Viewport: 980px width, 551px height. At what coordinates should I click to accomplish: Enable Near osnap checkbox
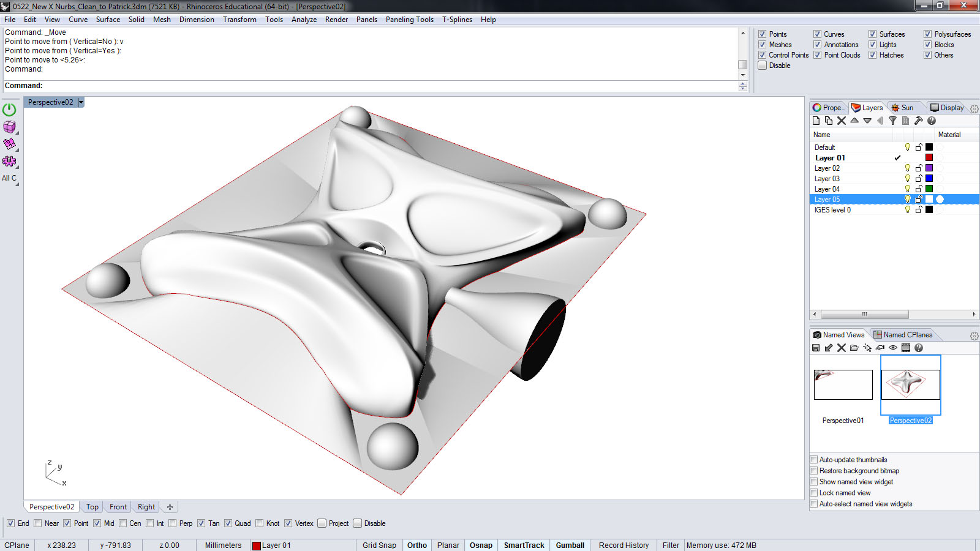click(x=38, y=523)
